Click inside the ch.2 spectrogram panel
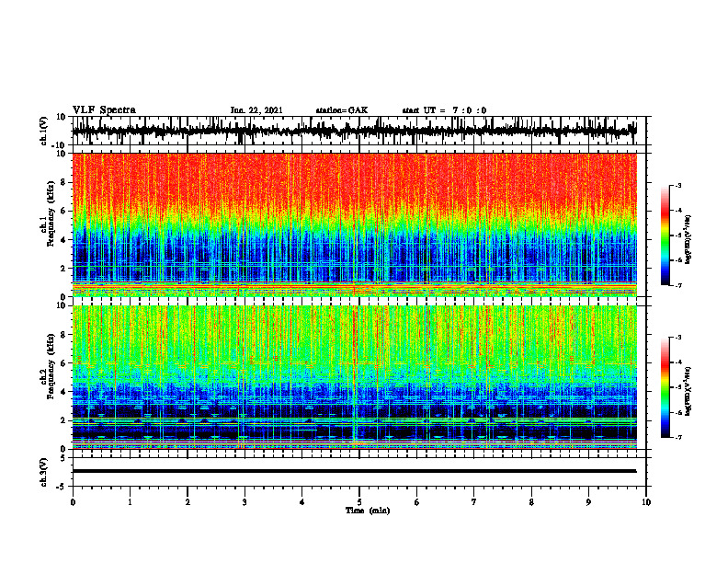Viewport: 728px width, 563px height. click(354, 377)
